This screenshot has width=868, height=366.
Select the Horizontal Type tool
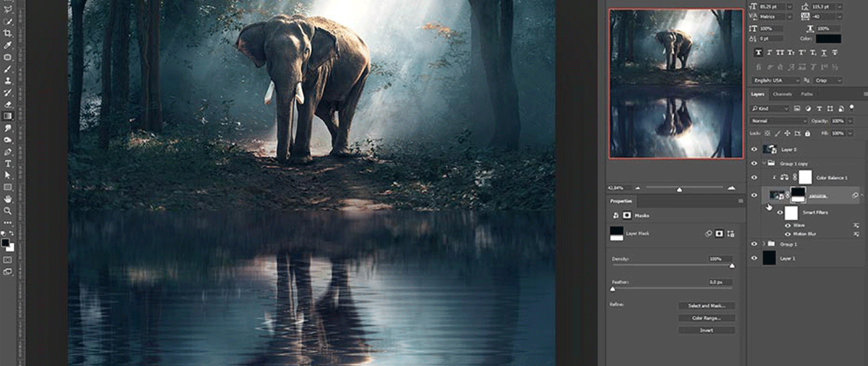point(7,163)
